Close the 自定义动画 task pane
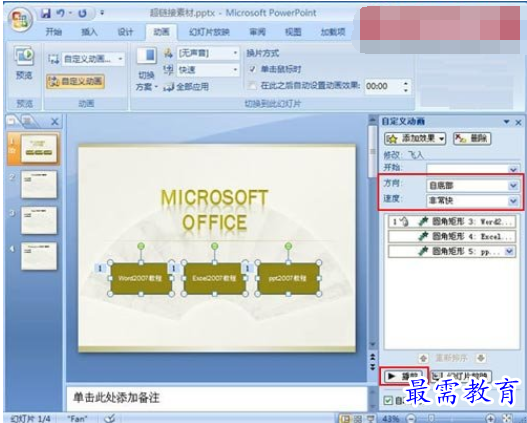The height and width of the screenshot is (423, 527). coord(519,122)
